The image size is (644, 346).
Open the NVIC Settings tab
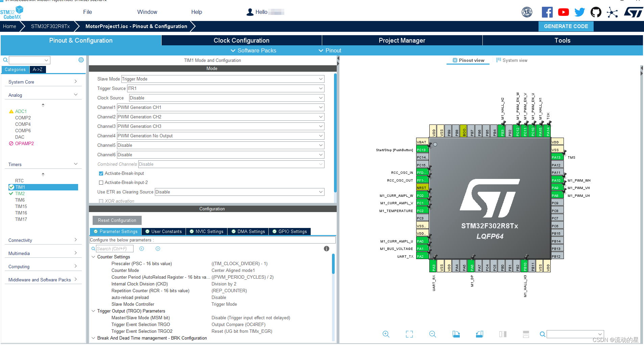pyautogui.click(x=207, y=231)
